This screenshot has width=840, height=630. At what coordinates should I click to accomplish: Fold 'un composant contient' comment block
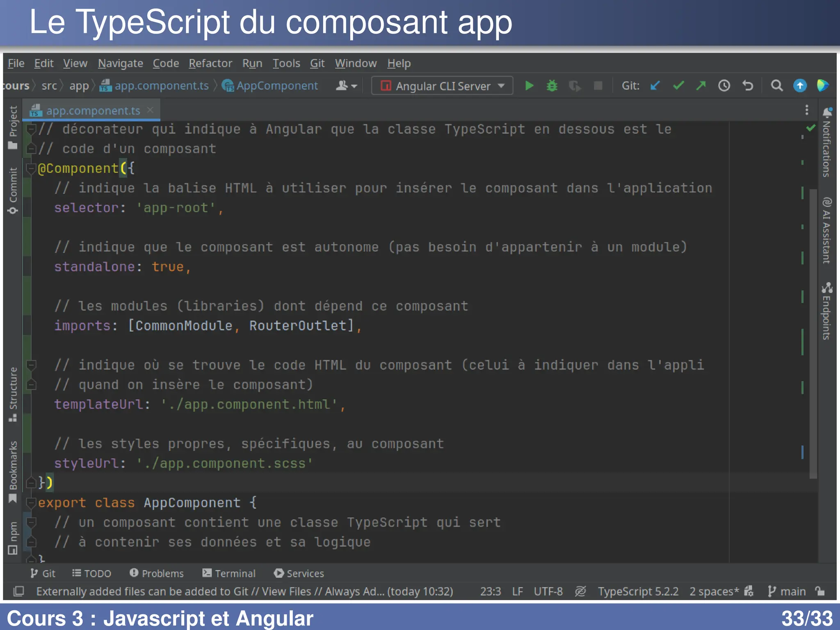pos(31,522)
